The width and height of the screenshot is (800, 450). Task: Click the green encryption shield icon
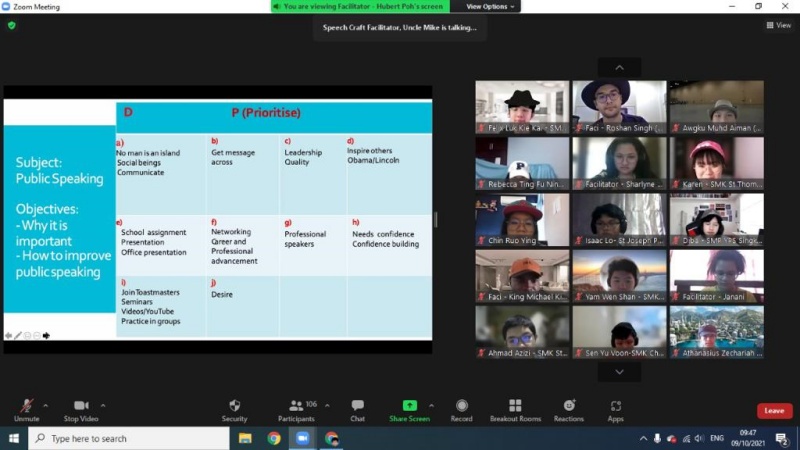point(12,25)
